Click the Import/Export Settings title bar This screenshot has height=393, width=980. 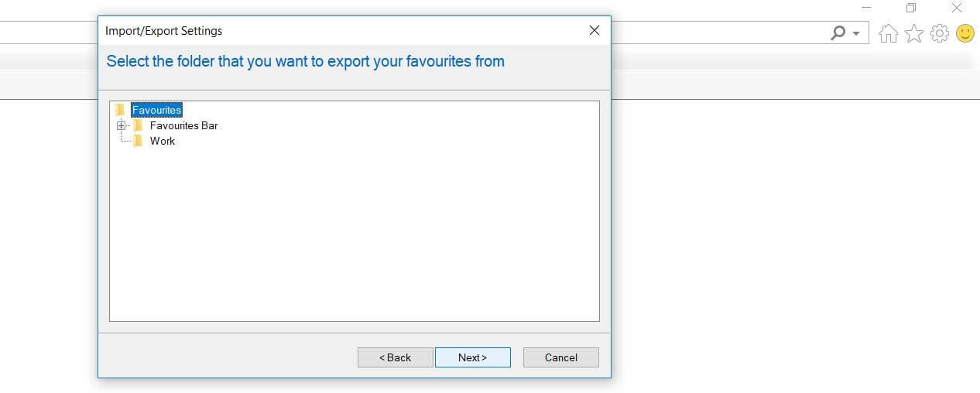[x=341, y=31]
